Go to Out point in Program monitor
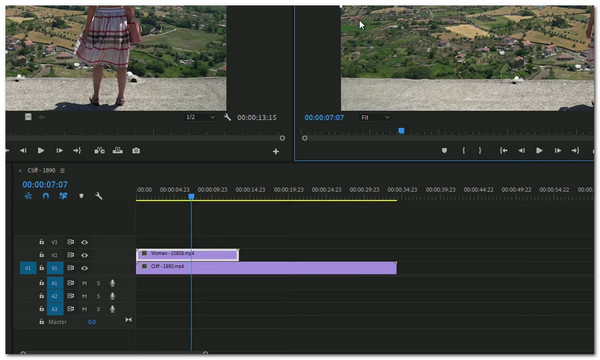This screenshot has width=600, height=360. [x=576, y=151]
